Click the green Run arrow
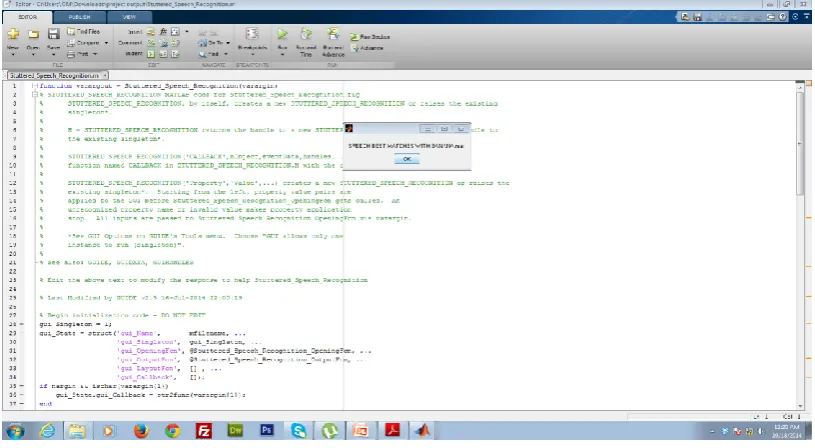Viewport: 815px width, 448px height. click(282, 34)
